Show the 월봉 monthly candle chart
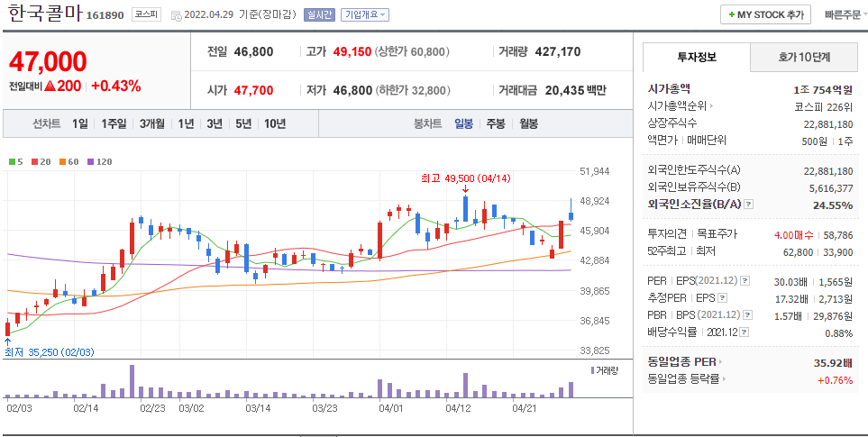Viewport: 868px width, 437px height. tap(529, 124)
